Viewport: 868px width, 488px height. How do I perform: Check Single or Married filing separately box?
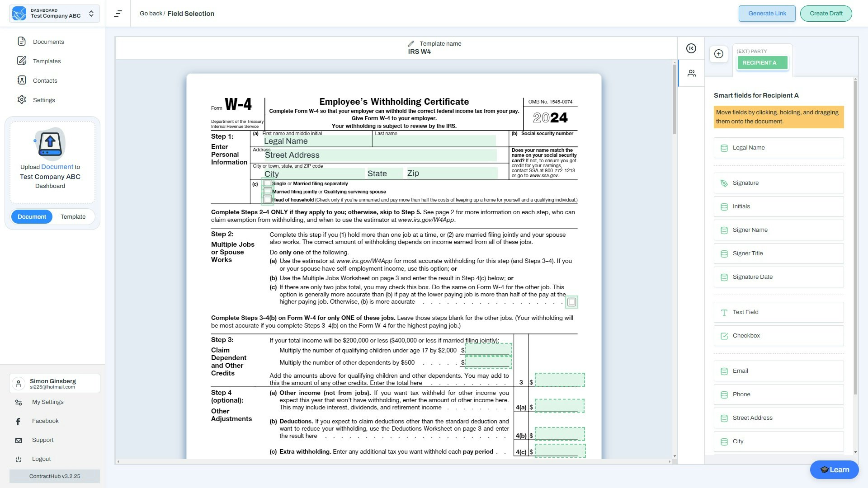coord(268,183)
